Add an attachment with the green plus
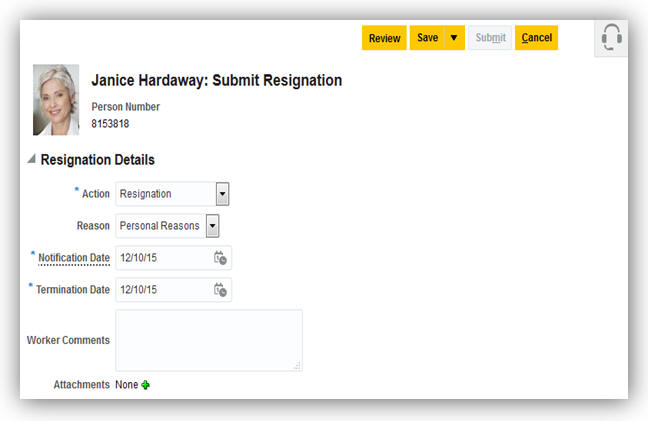The width and height of the screenshot is (648, 421). tap(146, 385)
